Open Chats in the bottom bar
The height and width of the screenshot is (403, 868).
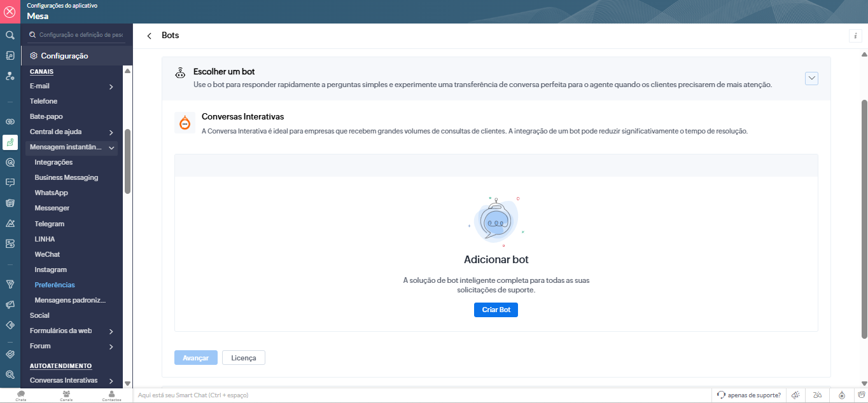[x=21, y=395]
